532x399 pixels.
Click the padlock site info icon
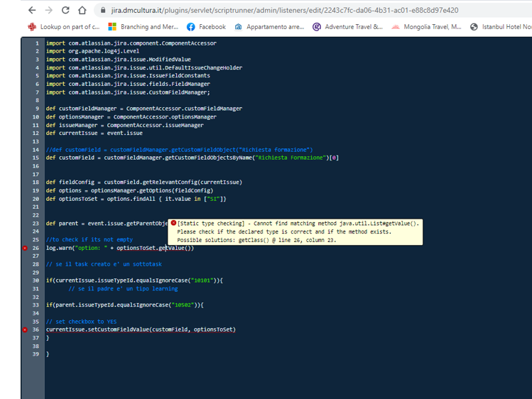tap(103, 10)
